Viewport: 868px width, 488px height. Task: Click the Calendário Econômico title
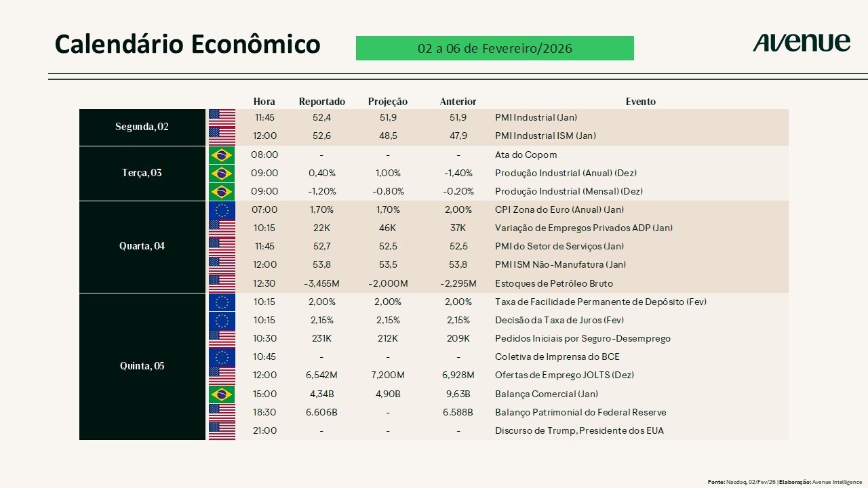[187, 44]
